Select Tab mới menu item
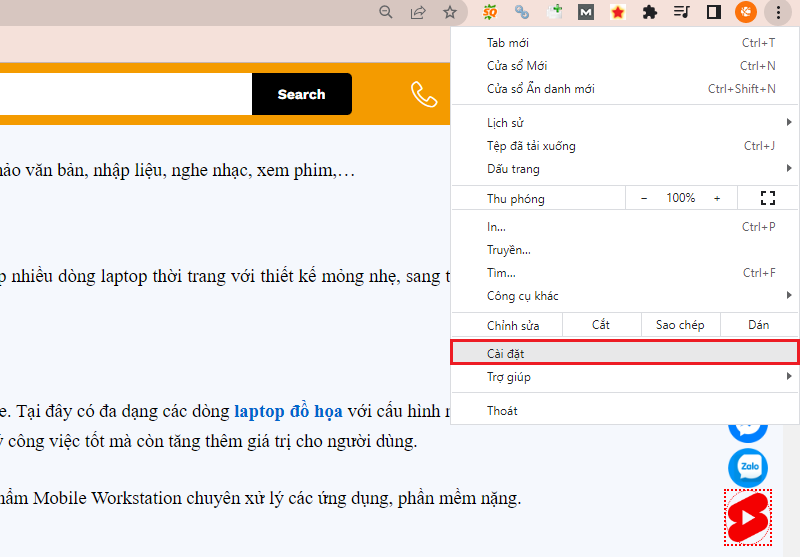 624,43
